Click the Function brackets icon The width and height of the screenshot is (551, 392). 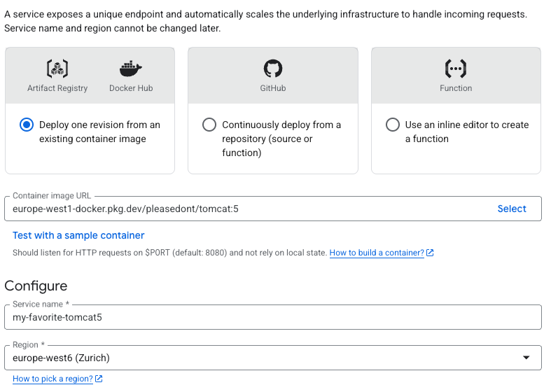[x=456, y=69]
